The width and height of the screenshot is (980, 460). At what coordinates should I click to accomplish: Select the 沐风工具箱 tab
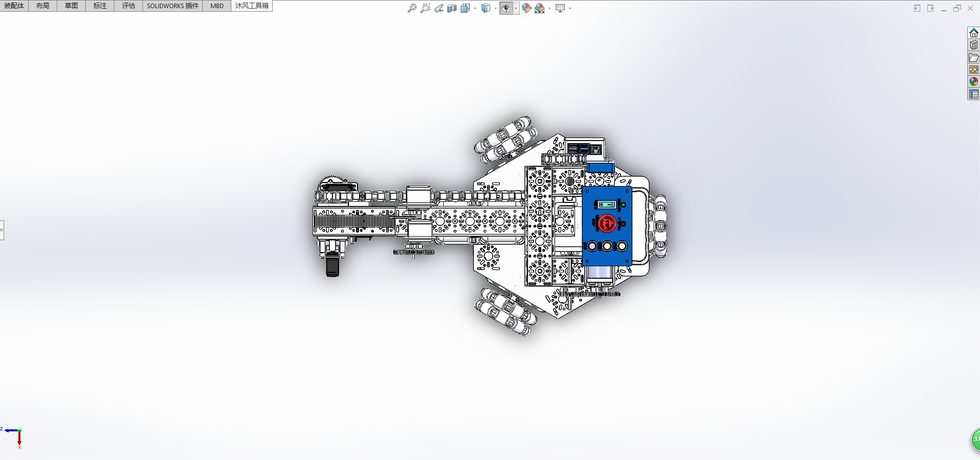coord(252,6)
